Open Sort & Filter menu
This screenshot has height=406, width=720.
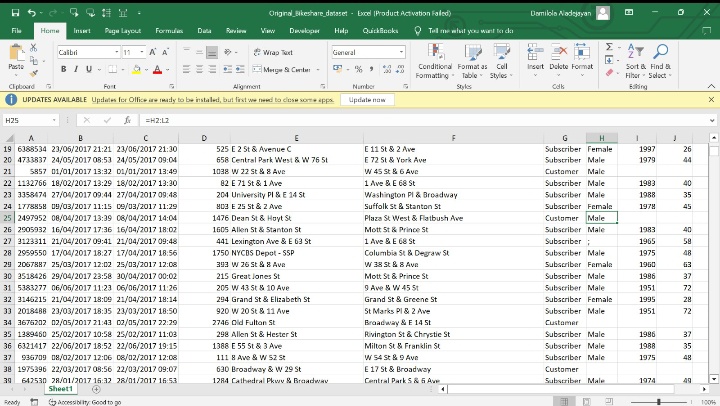click(x=636, y=61)
